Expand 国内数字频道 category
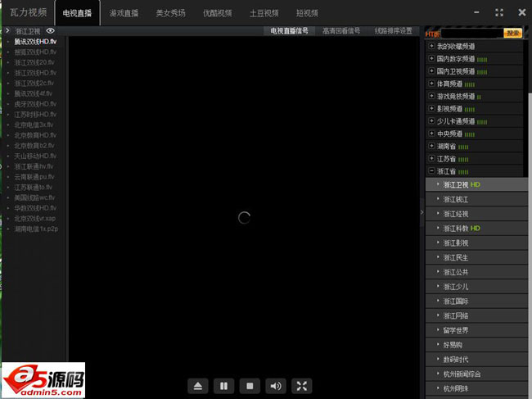532x399 pixels. pos(431,58)
